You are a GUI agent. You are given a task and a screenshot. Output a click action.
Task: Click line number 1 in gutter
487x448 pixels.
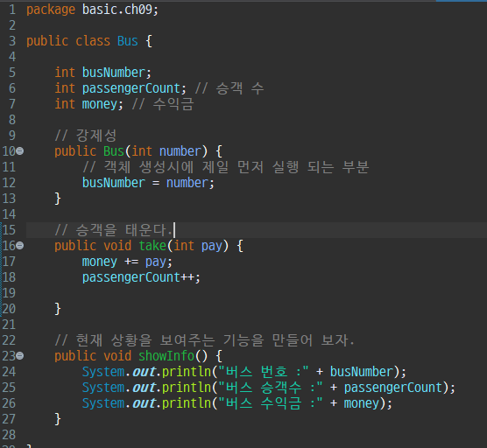(x=12, y=10)
